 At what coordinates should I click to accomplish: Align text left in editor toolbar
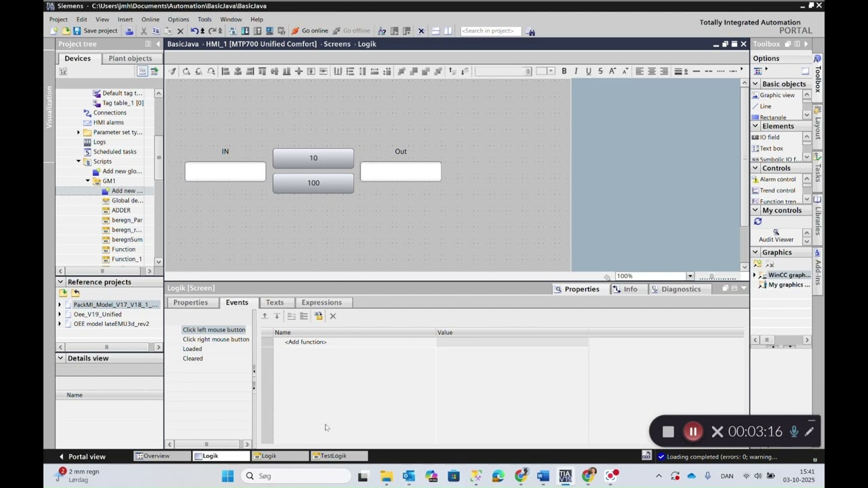(639, 71)
